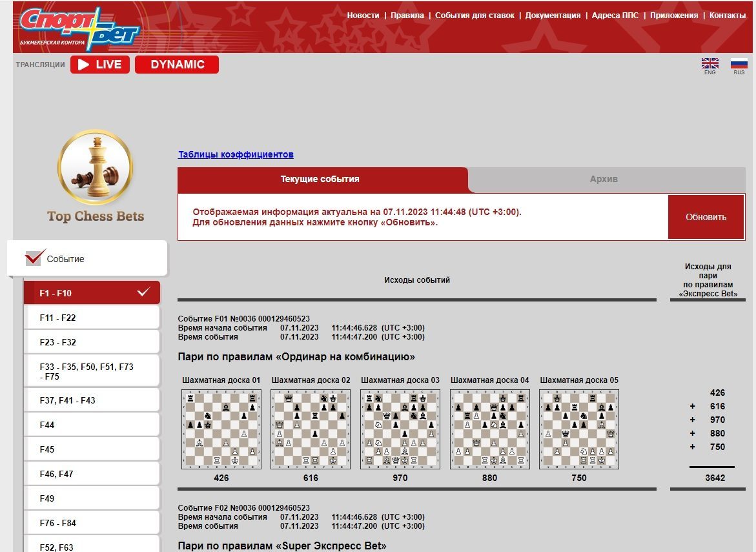Select the F11 - F22 event group
The height and width of the screenshot is (552, 756).
(92, 318)
